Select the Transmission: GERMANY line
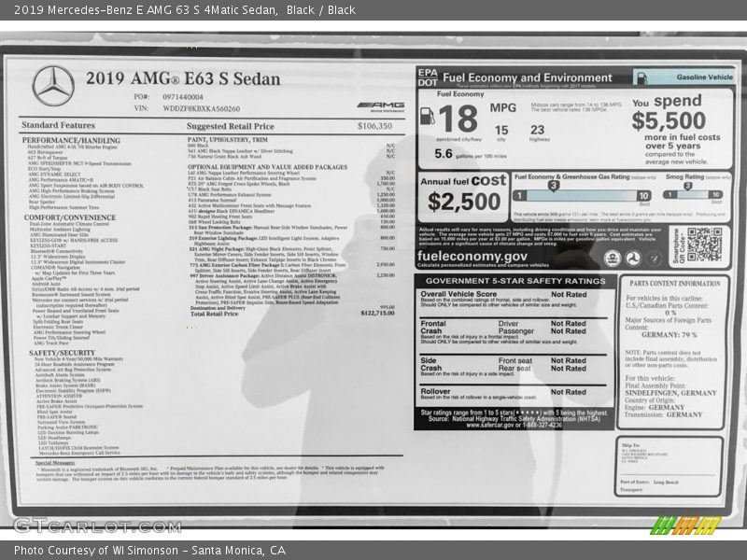This screenshot has width=747, height=560. pos(664,414)
